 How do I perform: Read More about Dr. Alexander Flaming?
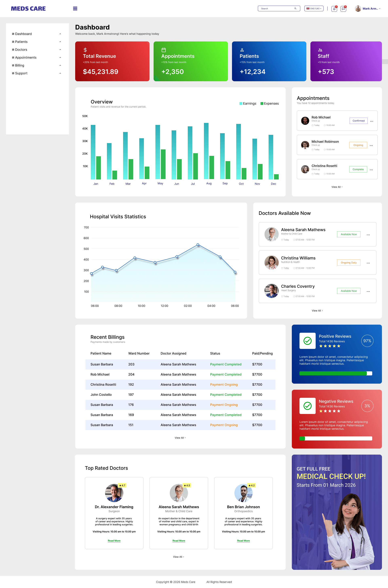click(x=114, y=540)
